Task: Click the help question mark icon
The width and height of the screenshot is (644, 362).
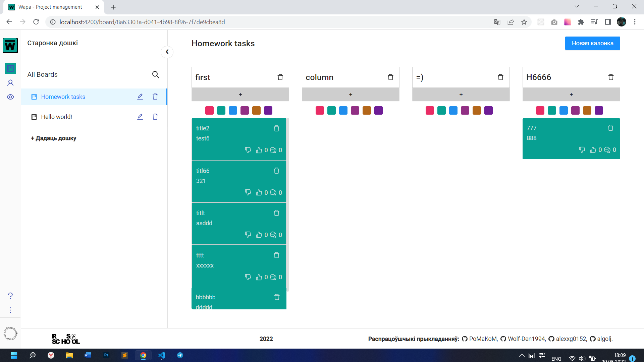Action: point(10,296)
